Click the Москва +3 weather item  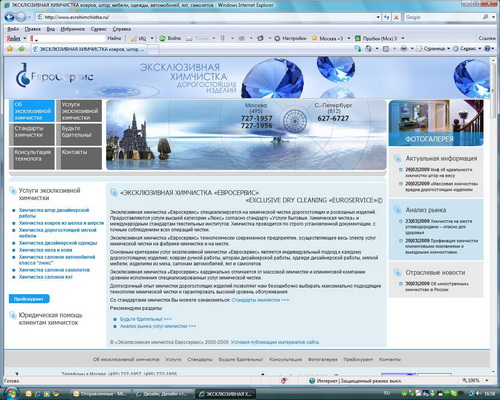click(327, 39)
